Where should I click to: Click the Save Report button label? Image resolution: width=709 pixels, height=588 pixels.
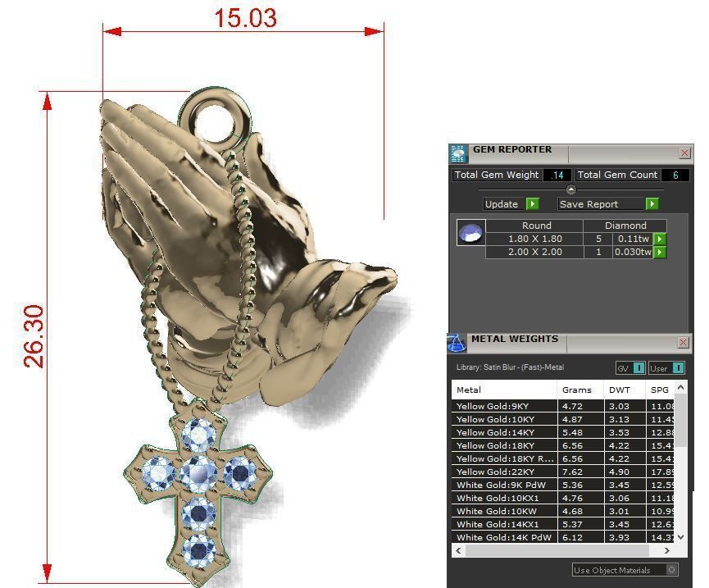click(x=589, y=204)
